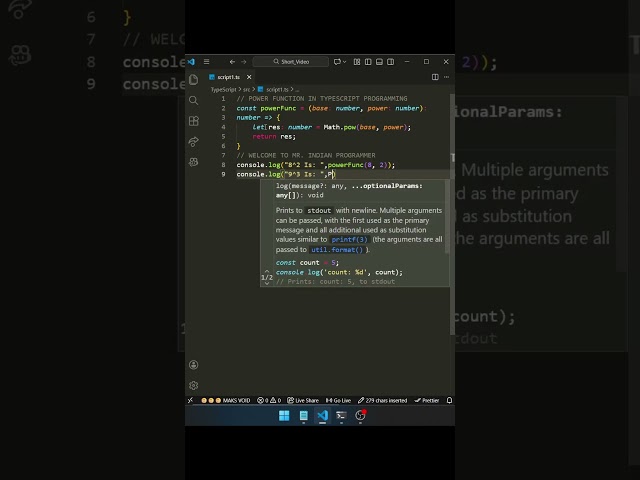Screen dimensions: 640x480
Task: Click Live Share in the status bar
Action: tap(303, 400)
